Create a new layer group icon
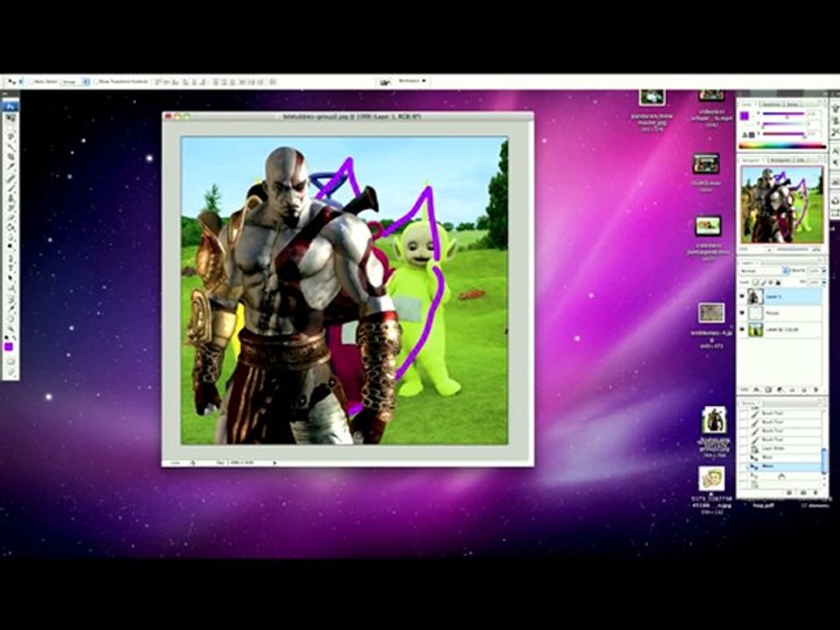840x630 pixels. [792, 390]
